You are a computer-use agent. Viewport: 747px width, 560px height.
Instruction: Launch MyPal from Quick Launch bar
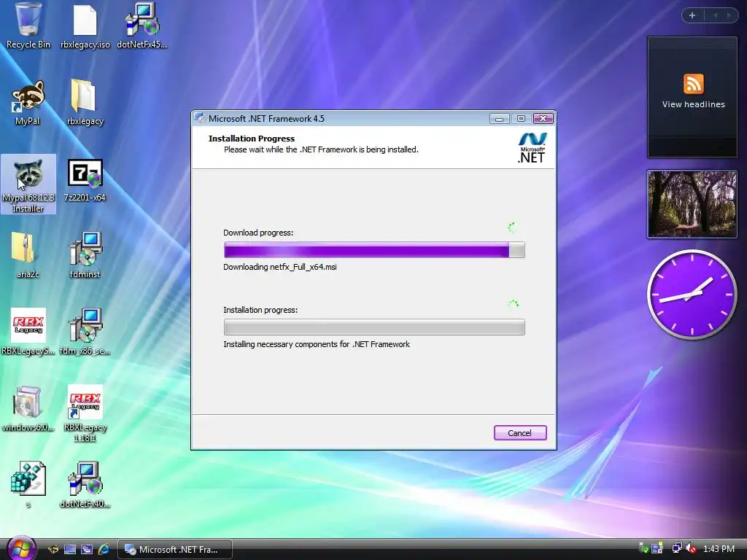53,550
